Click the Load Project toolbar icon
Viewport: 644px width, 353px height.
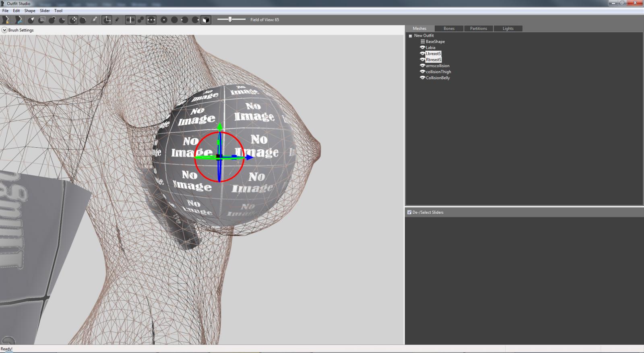point(18,20)
